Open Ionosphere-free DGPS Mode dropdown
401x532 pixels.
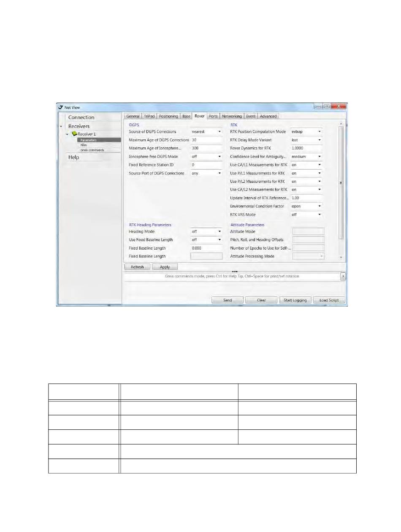(x=219, y=157)
